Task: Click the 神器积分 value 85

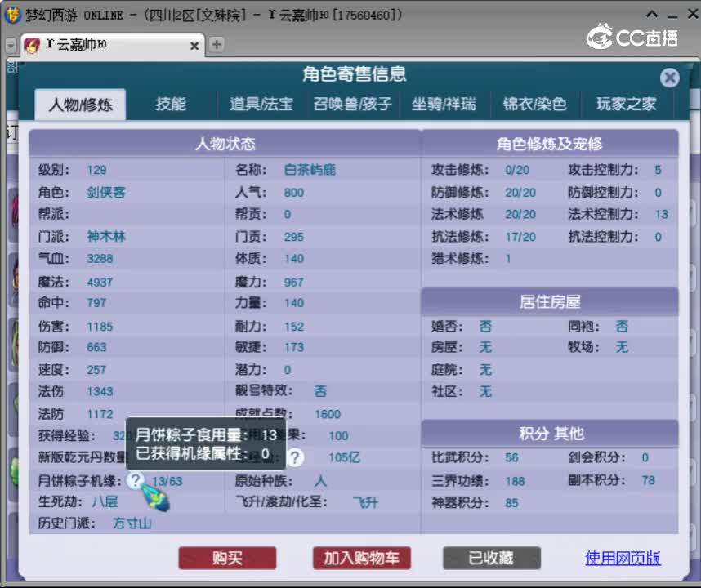Action: (512, 503)
